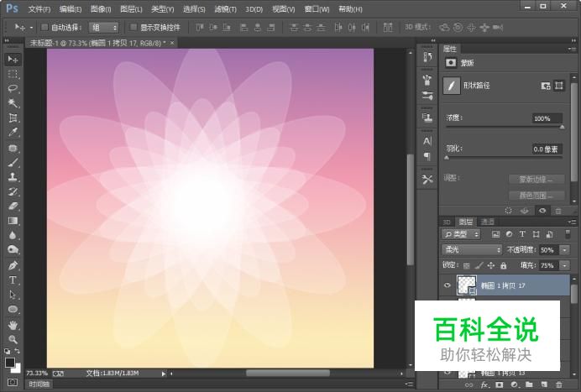Add layer style via fx icon
Viewport: 581px width, 392px height.
tap(484, 385)
